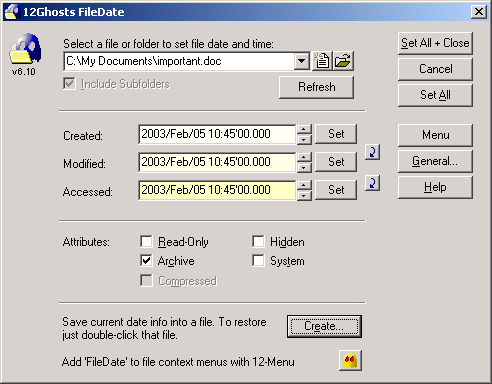Click the 'Attributes:' label
The height and width of the screenshot is (384, 492).
pos(86,242)
